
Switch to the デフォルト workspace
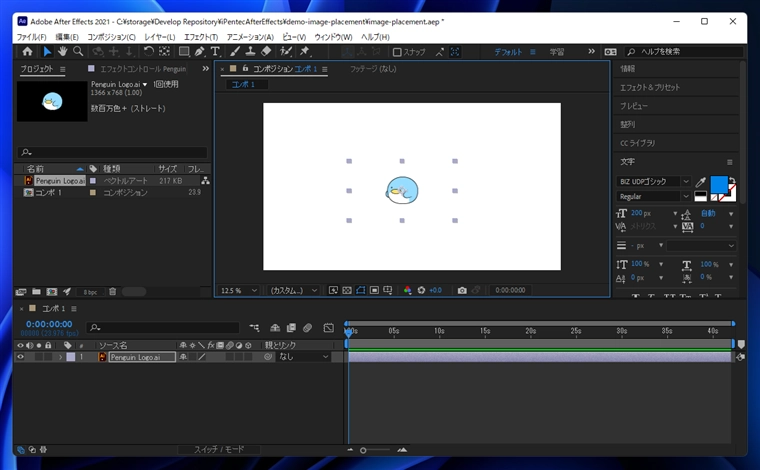tap(508, 52)
